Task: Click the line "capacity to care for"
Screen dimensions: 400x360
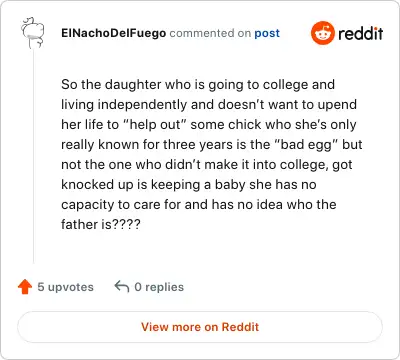Action: point(199,205)
